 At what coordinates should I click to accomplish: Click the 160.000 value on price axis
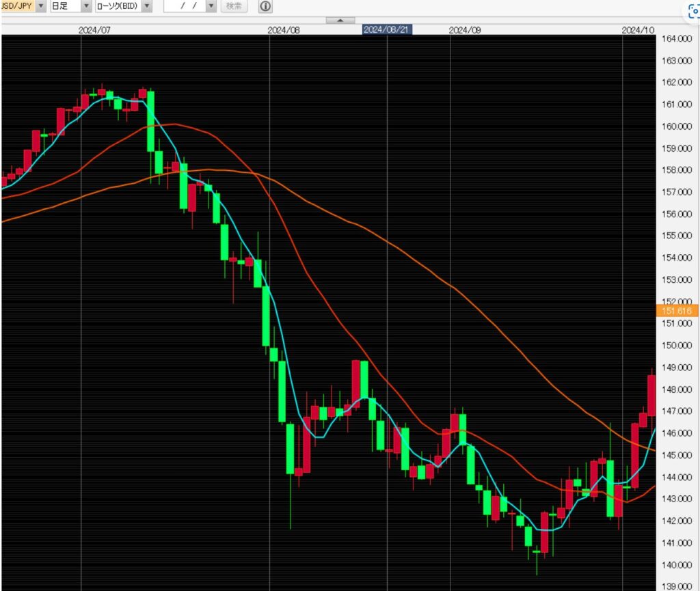[677, 126]
